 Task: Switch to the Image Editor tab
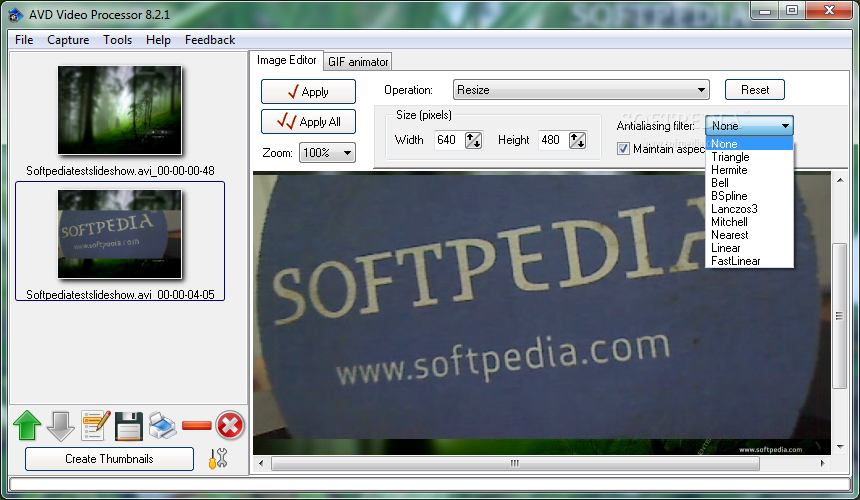coord(286,60)
